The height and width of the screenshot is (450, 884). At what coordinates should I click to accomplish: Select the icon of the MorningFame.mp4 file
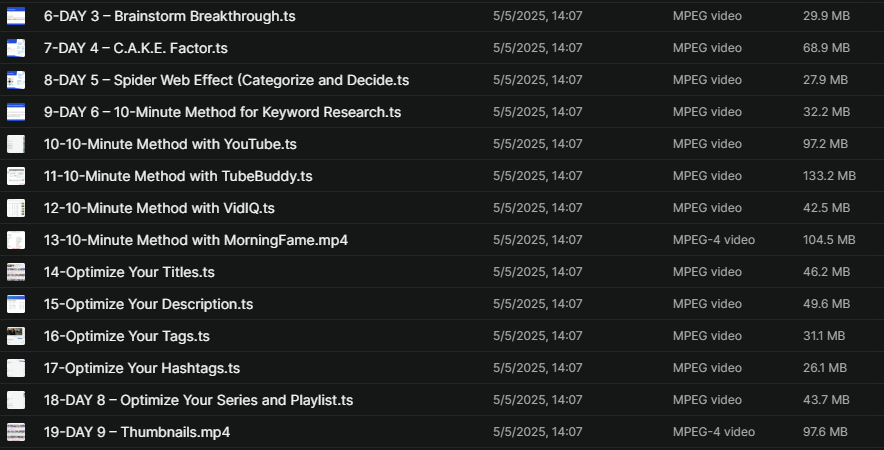[x=16, y=240]
